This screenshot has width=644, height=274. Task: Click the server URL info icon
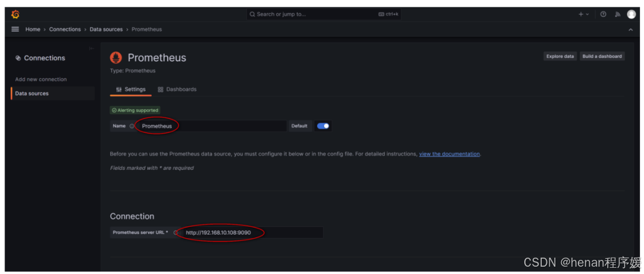176,233
